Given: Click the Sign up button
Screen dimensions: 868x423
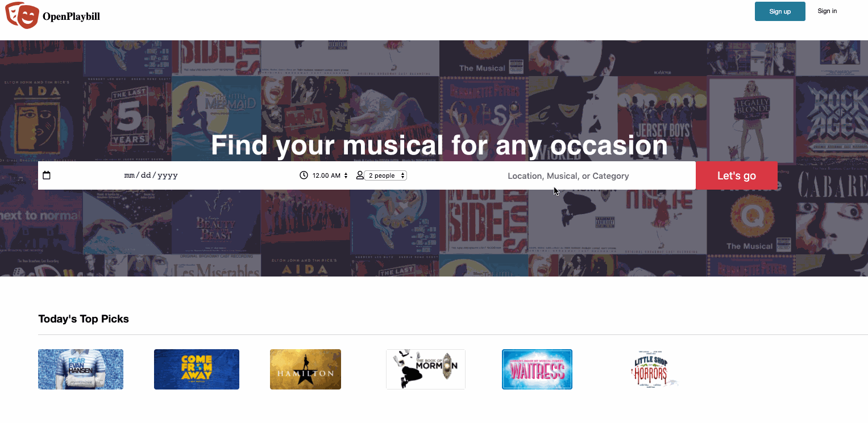Looking at the screenshot, I should [x=780, y=11].
